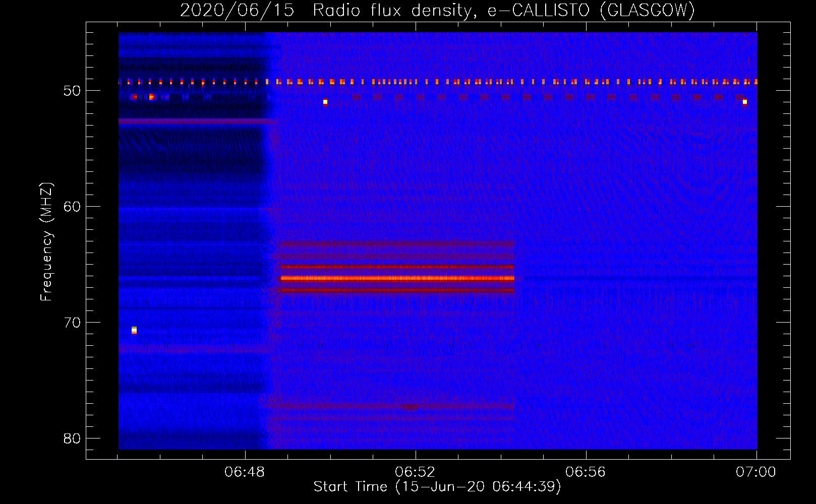Click the '50' frequency tick label
This screenshot has height=504, width=816.
coord(72,91)
